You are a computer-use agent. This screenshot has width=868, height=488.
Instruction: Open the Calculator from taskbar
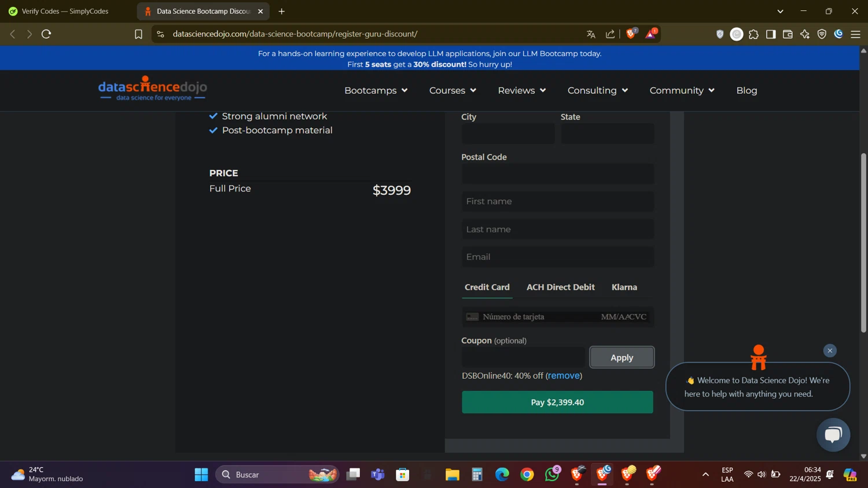477,475
